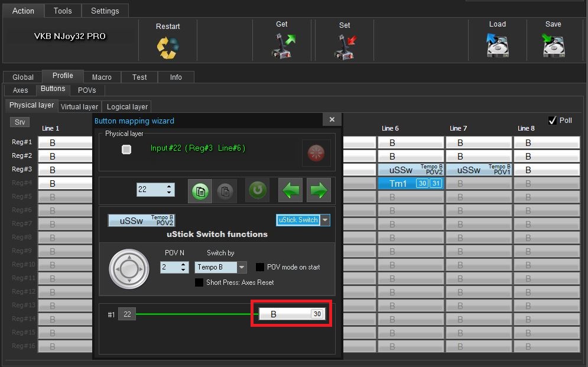Click the Set to joystick icon
The image size is (588, 367).
pos(345,47)
